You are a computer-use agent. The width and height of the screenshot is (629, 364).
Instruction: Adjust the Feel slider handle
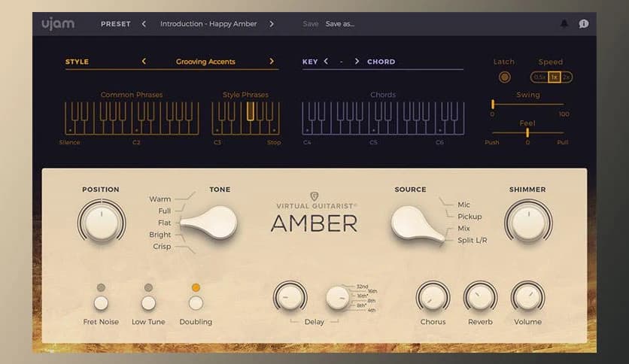527,132
